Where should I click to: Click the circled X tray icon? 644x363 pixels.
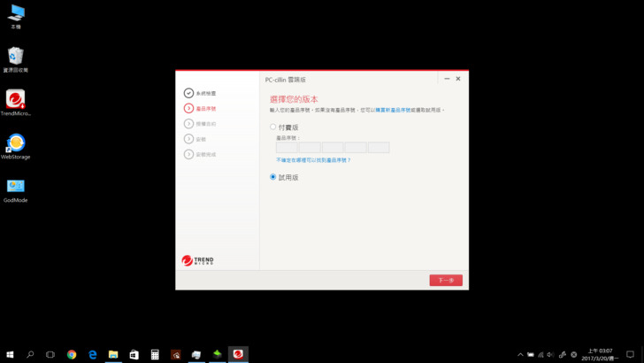click(574, 354)
